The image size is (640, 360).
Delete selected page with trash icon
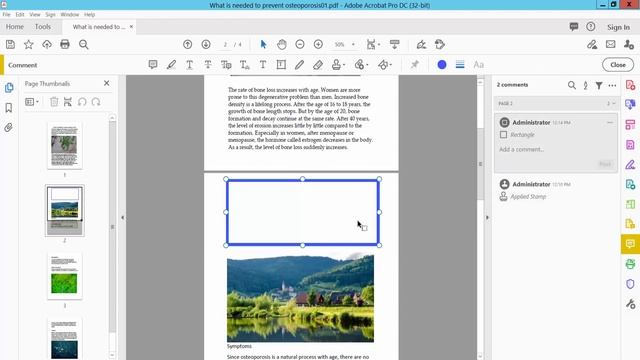[54, 102]
